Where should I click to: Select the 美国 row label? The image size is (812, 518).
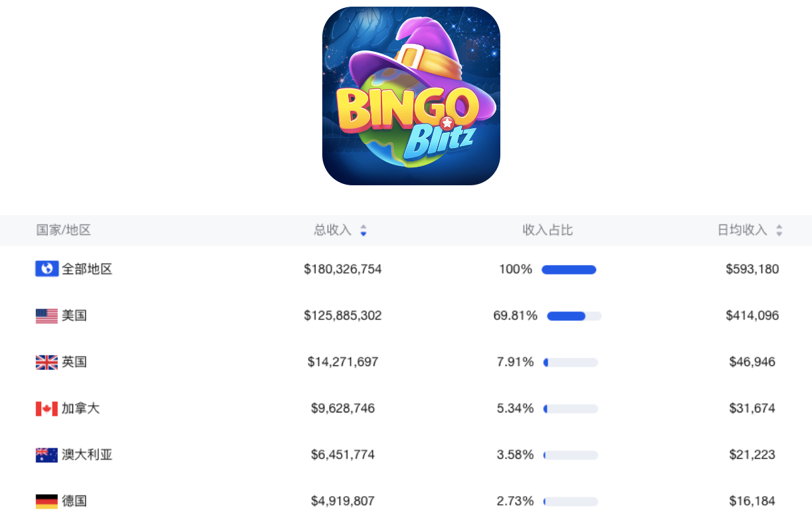tap(74, 315)
